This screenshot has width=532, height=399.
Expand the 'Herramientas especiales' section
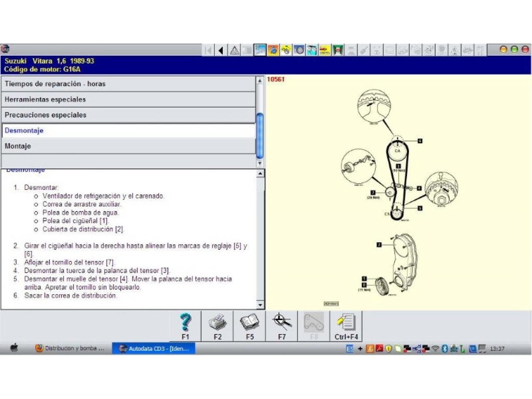coord(128,99)
